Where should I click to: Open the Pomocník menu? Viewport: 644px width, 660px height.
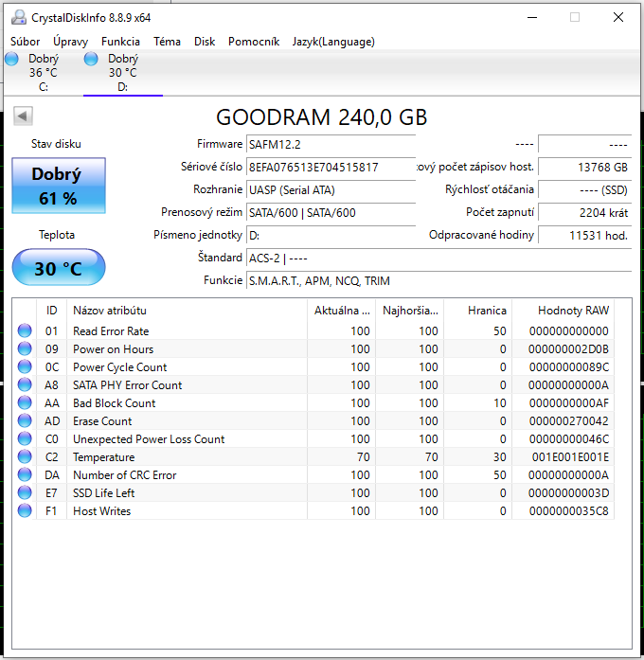(x=254, y=42)
